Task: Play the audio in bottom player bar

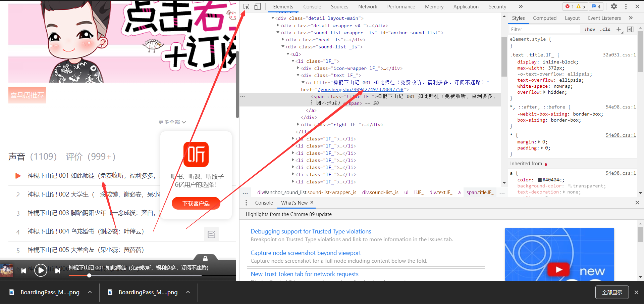Action: pos(41,270)
